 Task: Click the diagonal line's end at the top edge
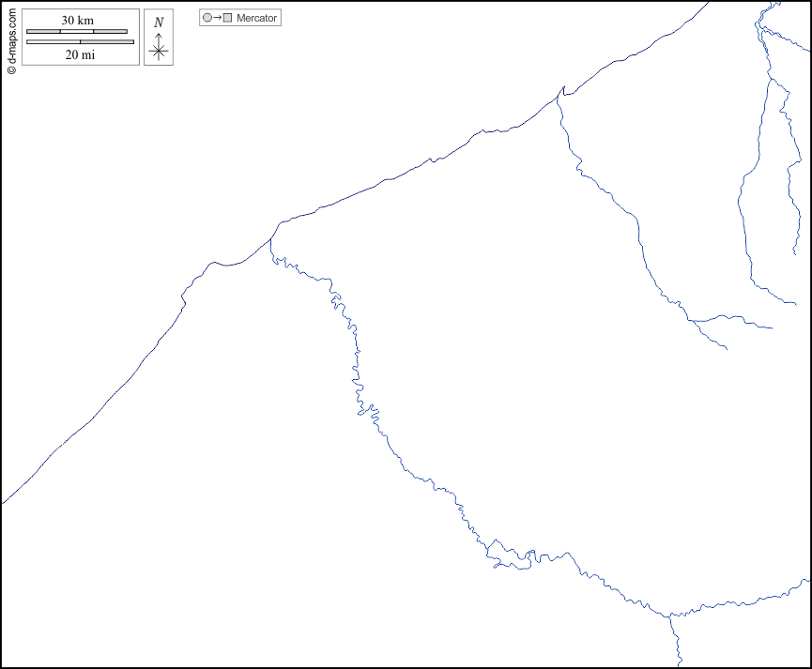[708, 3]
